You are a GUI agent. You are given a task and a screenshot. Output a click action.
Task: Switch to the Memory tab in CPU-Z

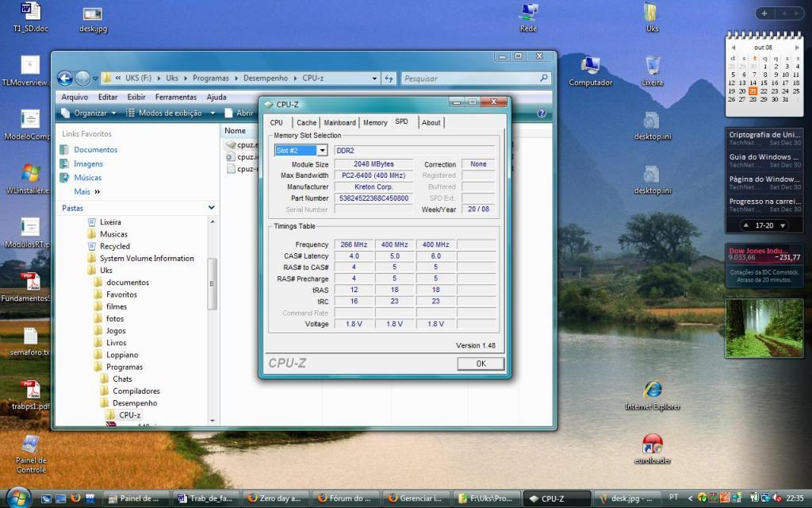point(375,123)
